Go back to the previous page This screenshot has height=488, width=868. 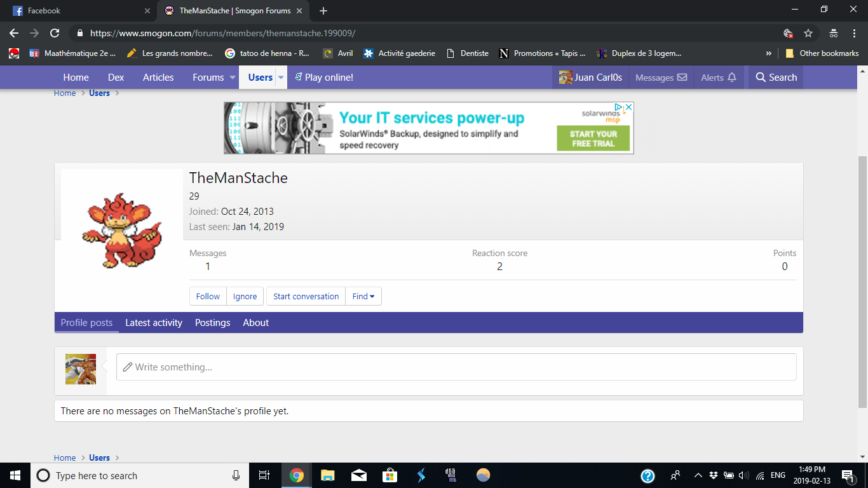coord(14,33)
